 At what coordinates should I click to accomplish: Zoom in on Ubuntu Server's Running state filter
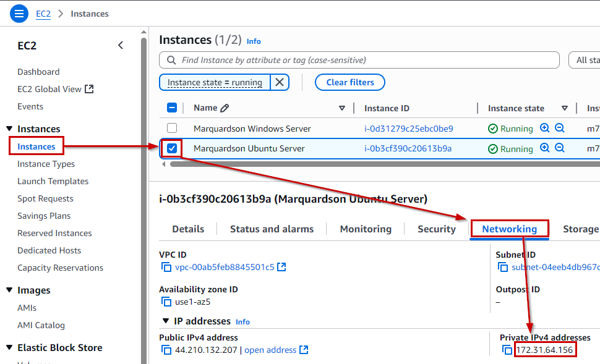[544, 148]
